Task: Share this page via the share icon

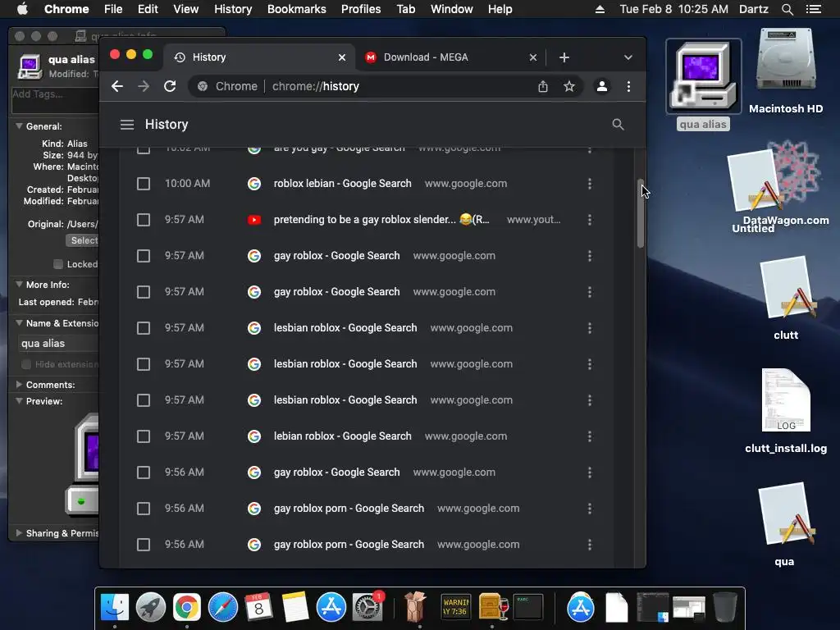Action: pos(543,86)
